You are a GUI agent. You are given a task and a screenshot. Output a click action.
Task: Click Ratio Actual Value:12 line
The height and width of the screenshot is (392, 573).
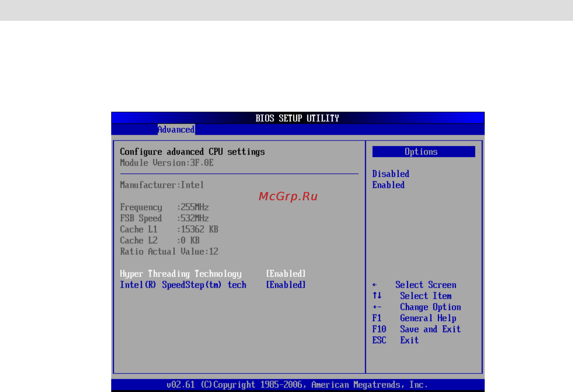click(169, 251)
